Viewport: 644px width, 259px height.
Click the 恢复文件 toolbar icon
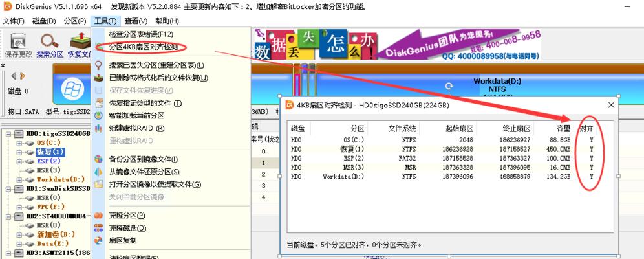pos(80,41)
